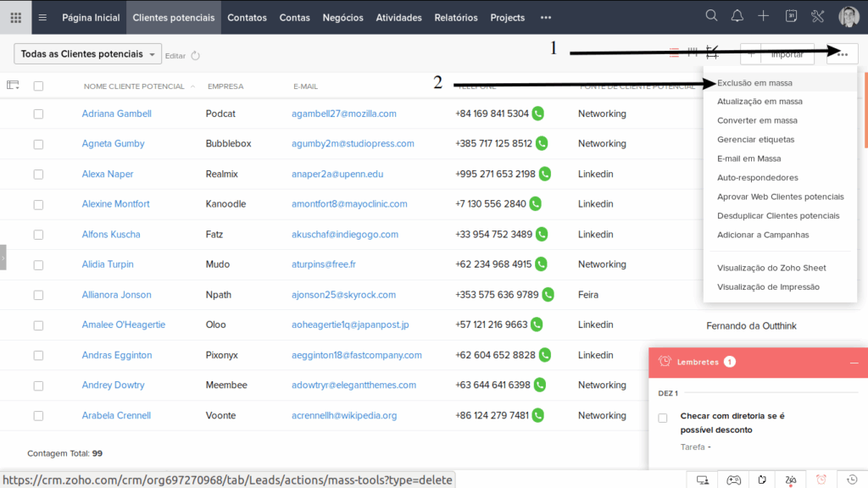Refresh the view next to Editar
The image size is (868, 488).
tap(196, 55)
